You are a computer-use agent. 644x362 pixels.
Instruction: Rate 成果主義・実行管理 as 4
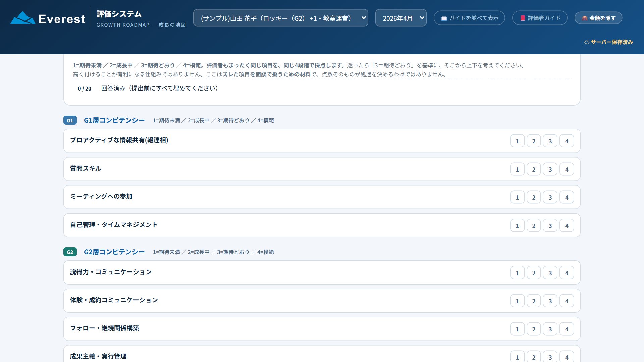click(x=567, y=357)
